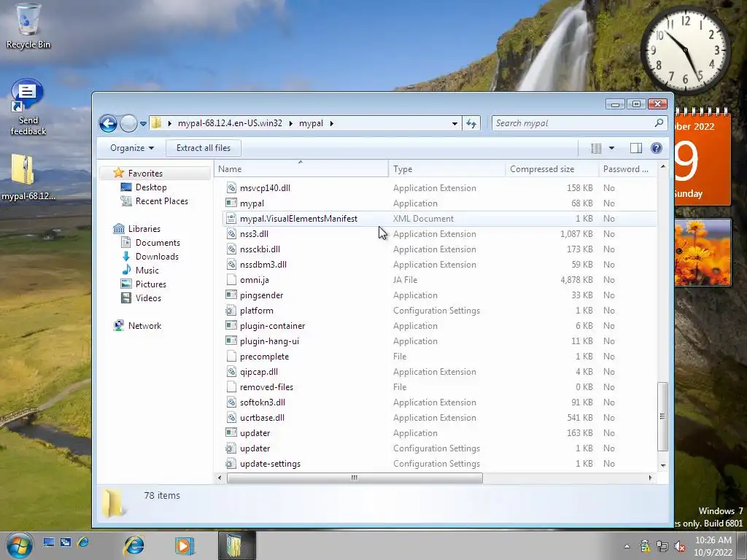747x560 pixels.
Task: Open Downloads in navigation pane
Action: pyautogui.click(x=157, y=256)
